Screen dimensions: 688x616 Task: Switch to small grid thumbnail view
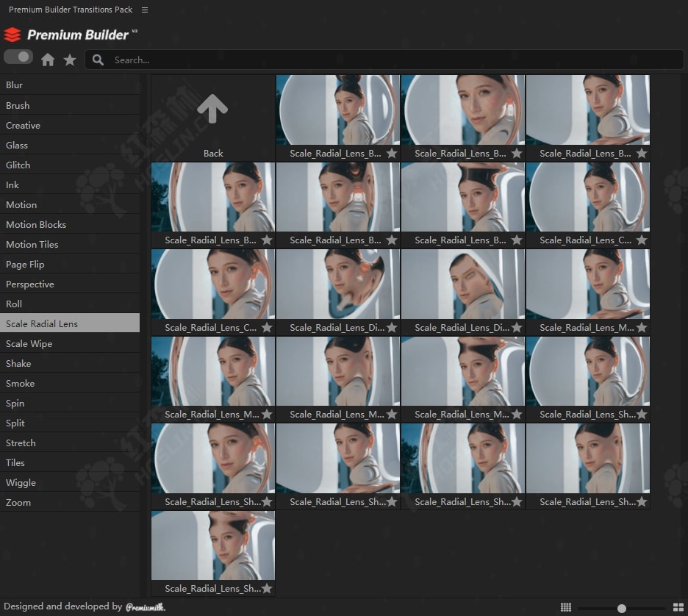tap(566, 607)
